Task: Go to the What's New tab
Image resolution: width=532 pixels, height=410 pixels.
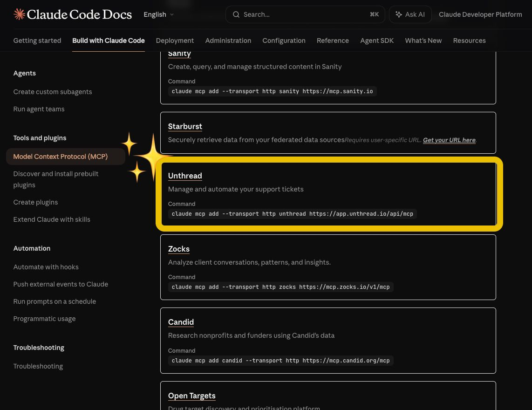Action: [423, 41]
